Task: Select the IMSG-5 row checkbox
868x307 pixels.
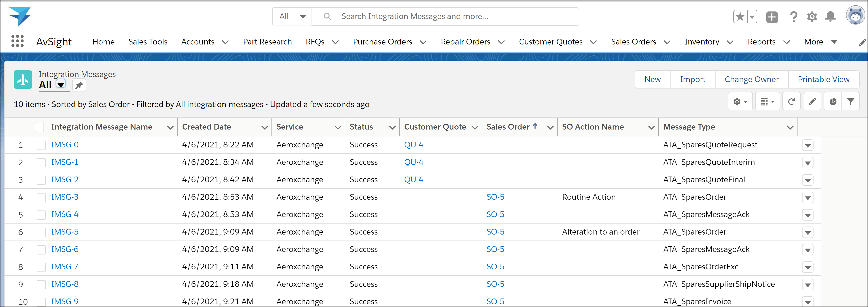Action: click(x=41, y=232)
